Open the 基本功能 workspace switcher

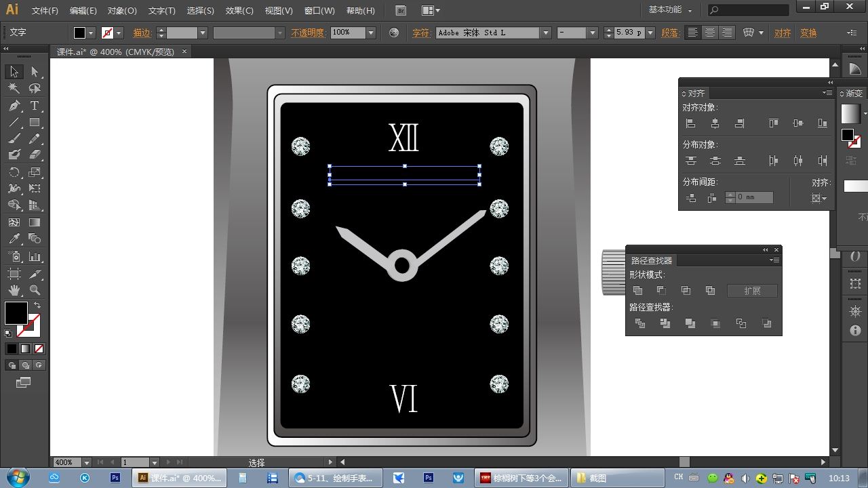click(671, 10)
